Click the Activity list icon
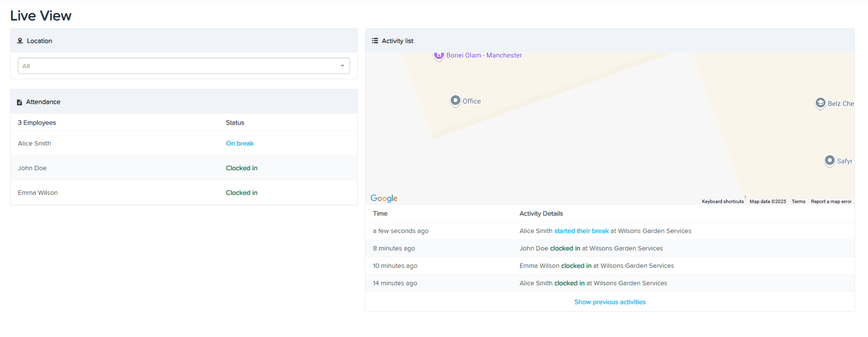Viewport: 868px width, 337px height. pyautogui.click(x=375, y=41)
